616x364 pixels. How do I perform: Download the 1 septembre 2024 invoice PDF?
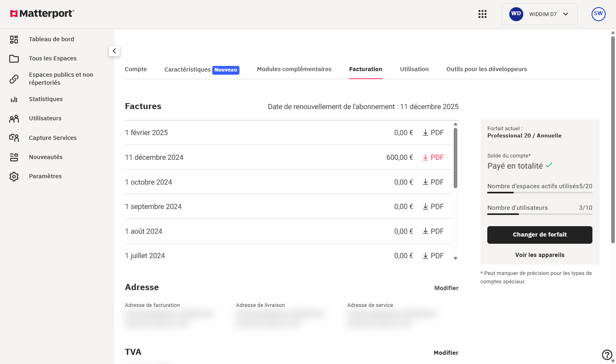[433, 207]
